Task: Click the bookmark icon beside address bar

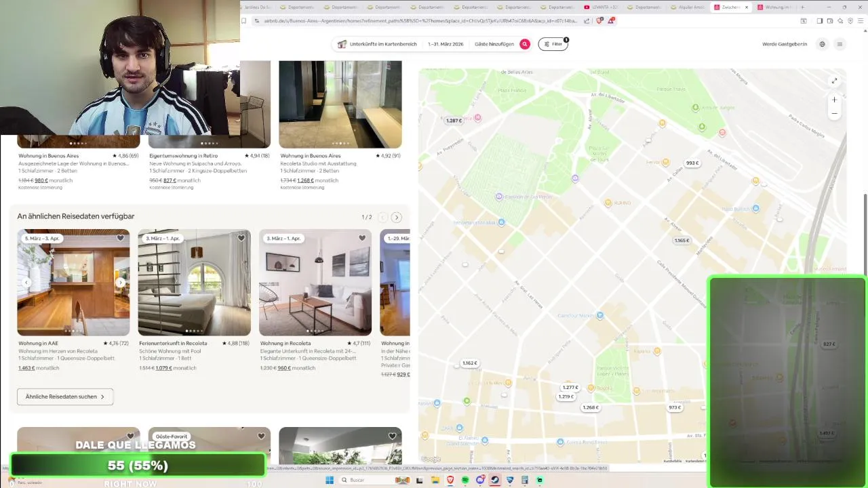Action: 244,21
